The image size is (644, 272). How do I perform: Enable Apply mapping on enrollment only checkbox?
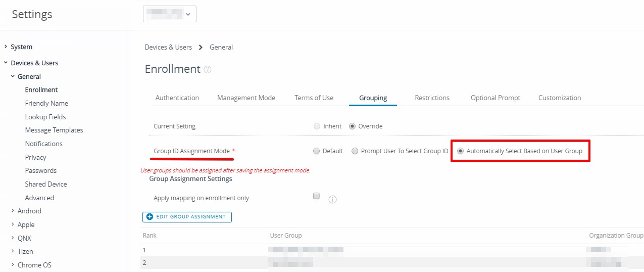pyautogui.click(x=317, y=196)
